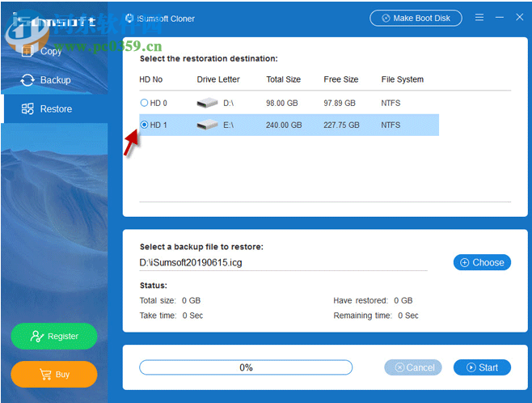Click Choose to browse backup file

(x=482, y=262)
